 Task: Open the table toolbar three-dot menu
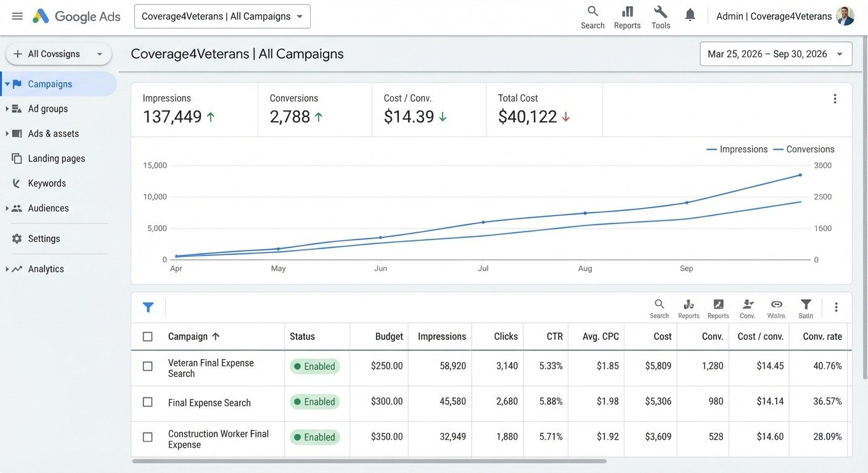coord(836,307)
